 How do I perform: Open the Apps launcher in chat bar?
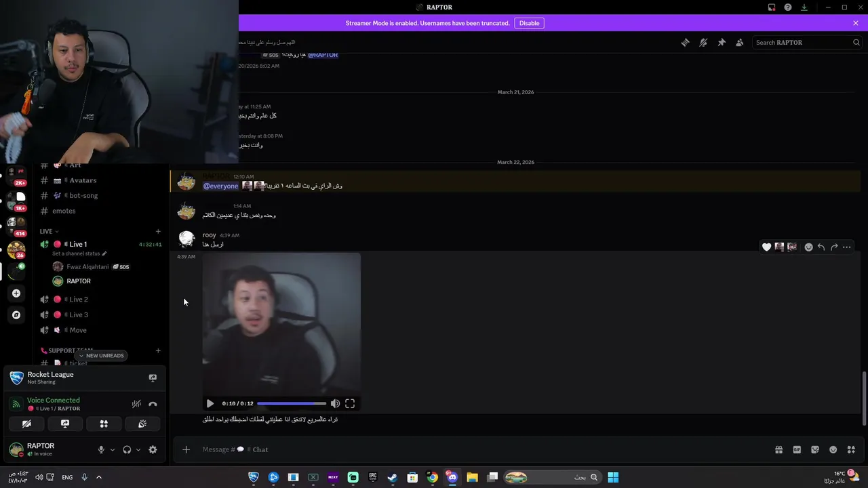(851, 449)
